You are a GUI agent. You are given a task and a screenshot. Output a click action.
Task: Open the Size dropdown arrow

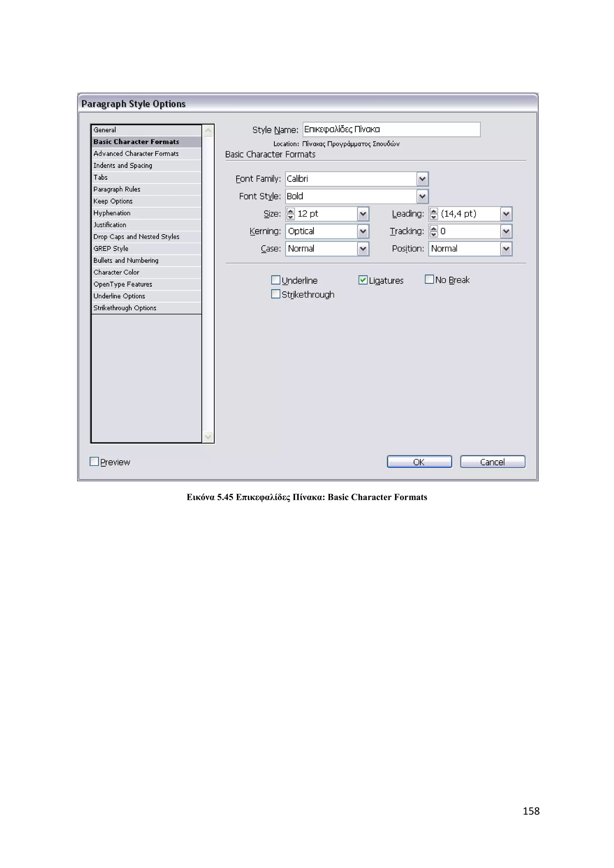(x=363, y=214)
